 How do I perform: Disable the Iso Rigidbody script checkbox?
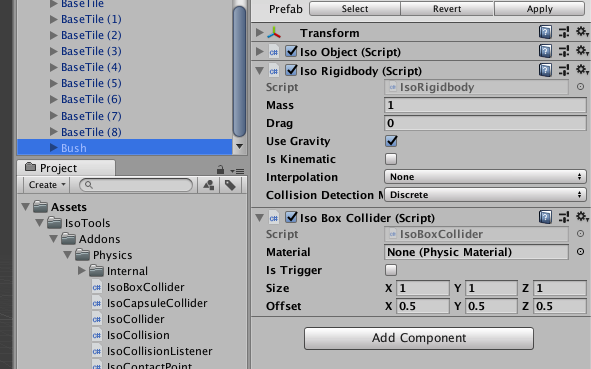pyautogui.click(x=291, y=70)
